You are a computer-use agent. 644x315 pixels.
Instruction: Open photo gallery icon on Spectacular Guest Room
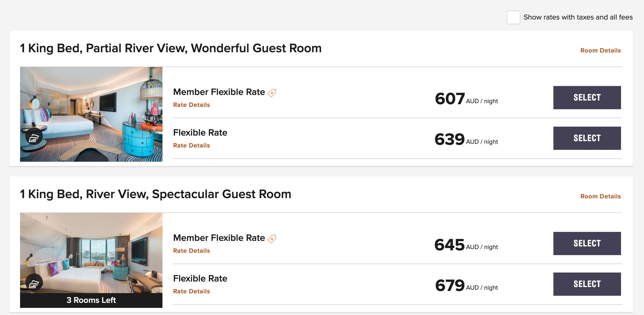tap(34, 283)
